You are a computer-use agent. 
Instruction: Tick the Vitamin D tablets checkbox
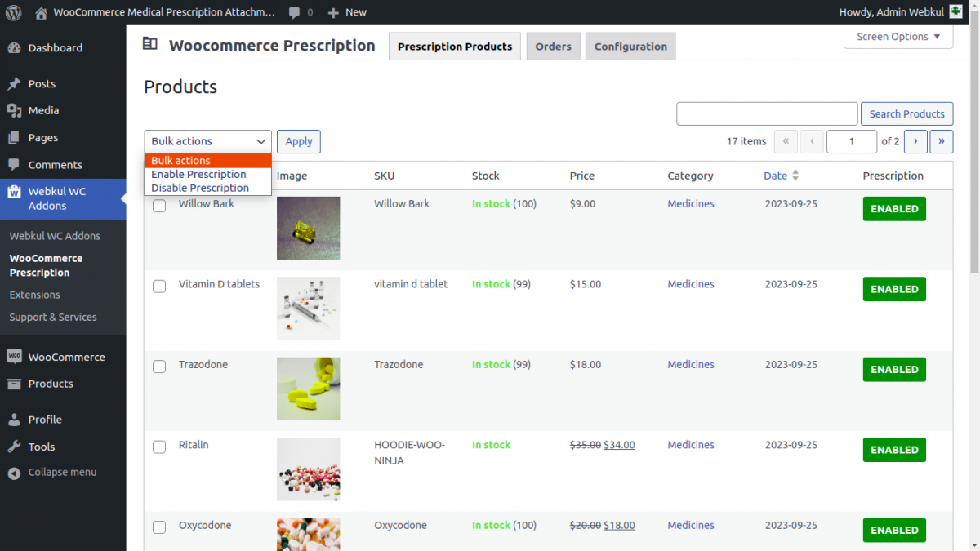tap(159, 287)
